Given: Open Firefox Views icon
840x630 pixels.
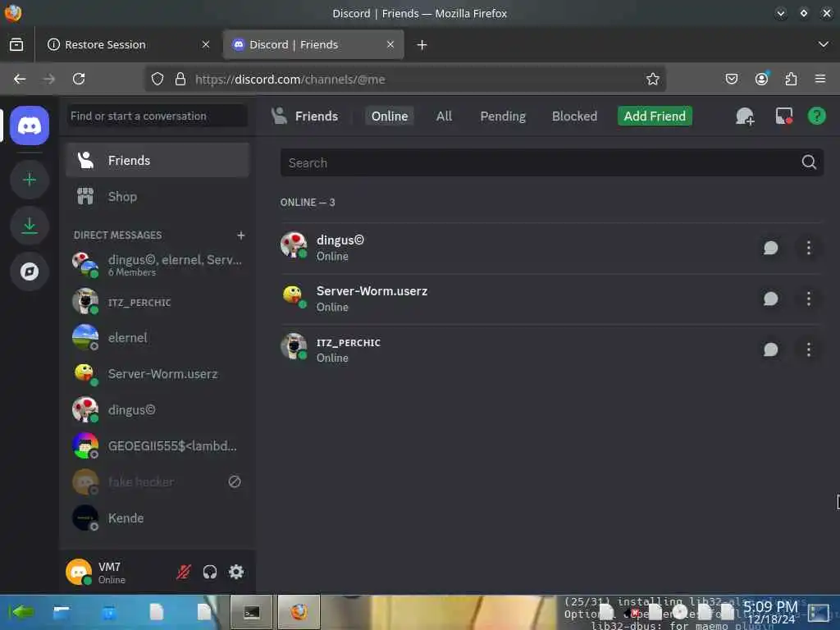Looking at the screenshot, I should (16, 44).
